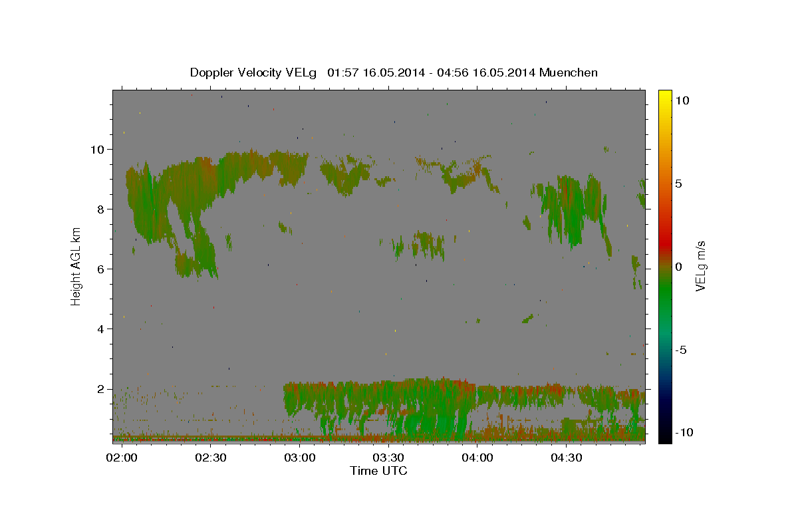Click the height tick label '8'
The width and height of the screenshot is (798, 532).
(x=101, y=209)
